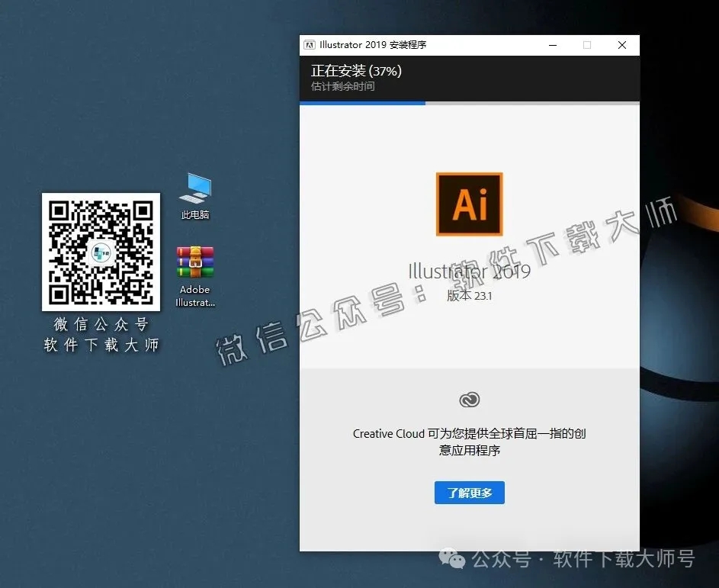Click the Adobe icon in the title bar
The image size is (719, 588).
pyautogui.click(x=310, y=45)
